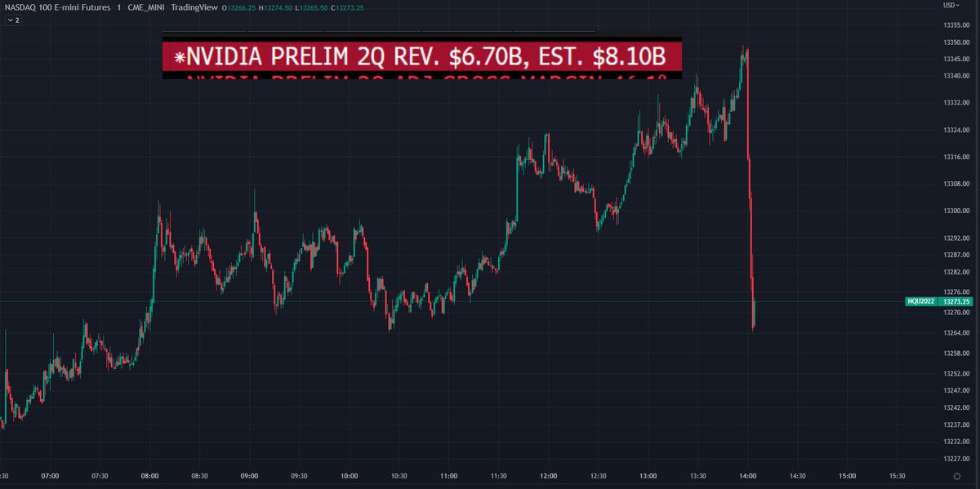Viewport: 980px width, 489px height.
Task: Click the 15:30 time axis label
Action: pyautogui.click(x=897, y=476)
